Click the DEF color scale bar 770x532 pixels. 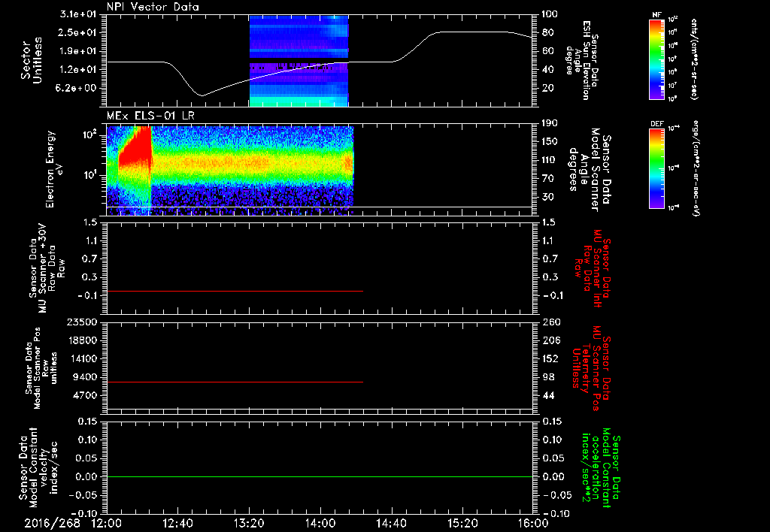(x=656, y=168)
